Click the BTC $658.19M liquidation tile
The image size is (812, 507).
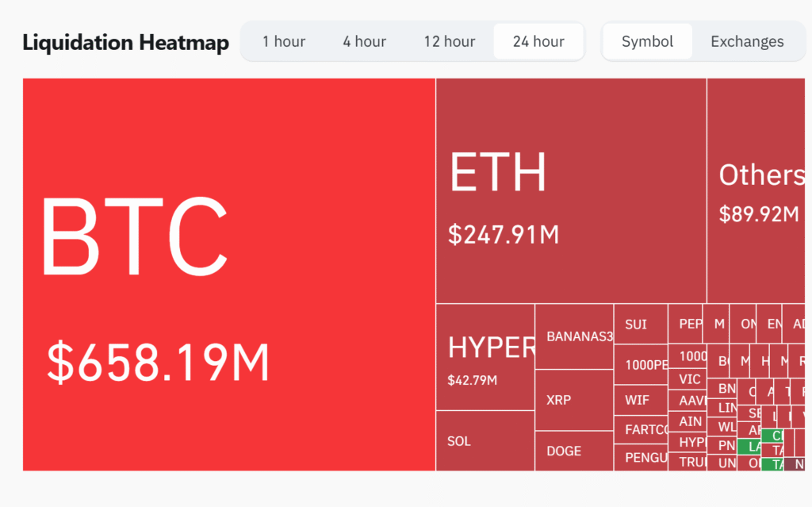click(229, 274)
